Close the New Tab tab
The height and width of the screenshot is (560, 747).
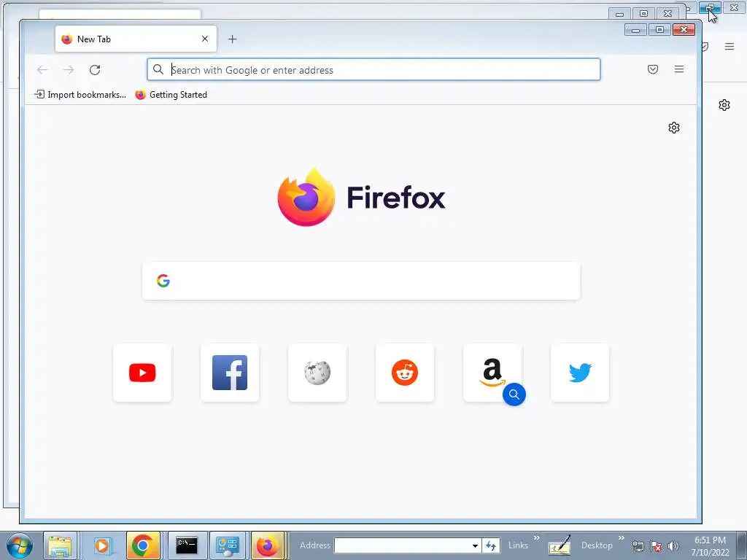(x=205, y=39)
